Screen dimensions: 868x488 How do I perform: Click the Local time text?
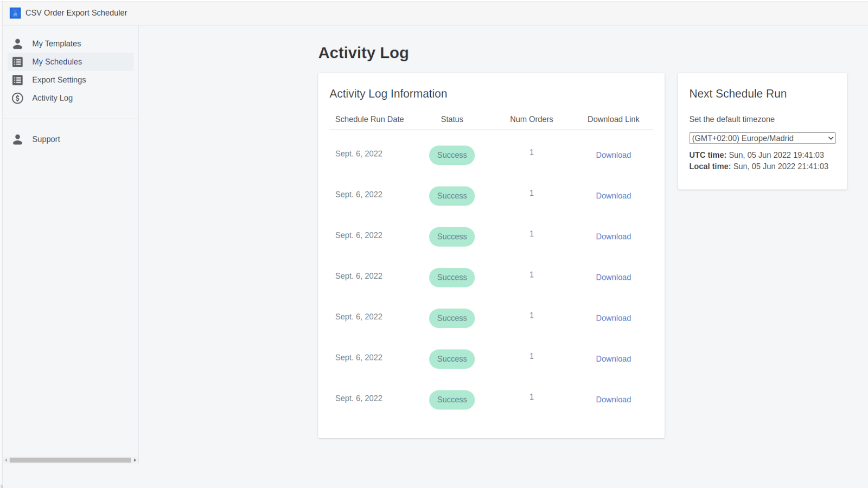coord(758,166)
